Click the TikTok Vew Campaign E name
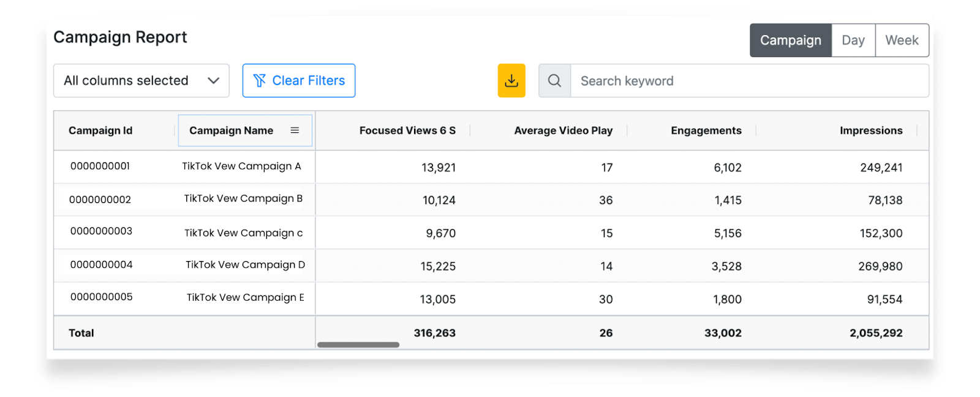Viewport: 980px width, 397px height. 245,298
